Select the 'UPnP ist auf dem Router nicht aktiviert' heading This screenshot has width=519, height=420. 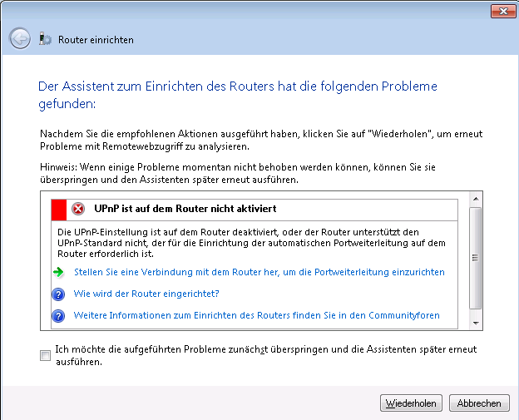point(185,209)
